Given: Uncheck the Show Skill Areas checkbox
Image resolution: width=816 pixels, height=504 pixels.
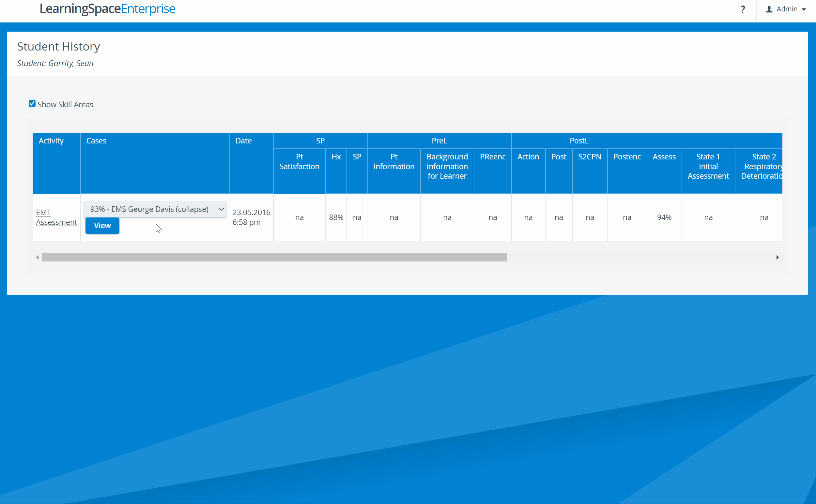Looking at the screenshot, I should [x=32, y=104].
